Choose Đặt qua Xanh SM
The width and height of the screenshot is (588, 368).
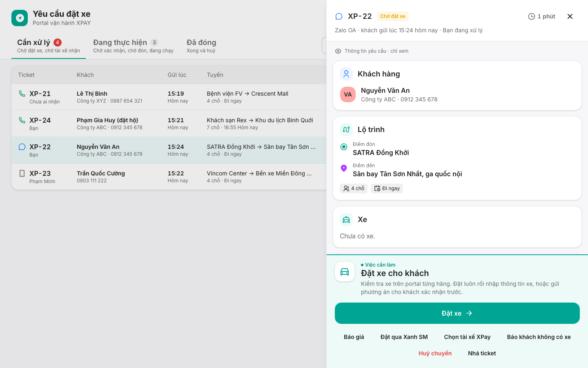404,337
